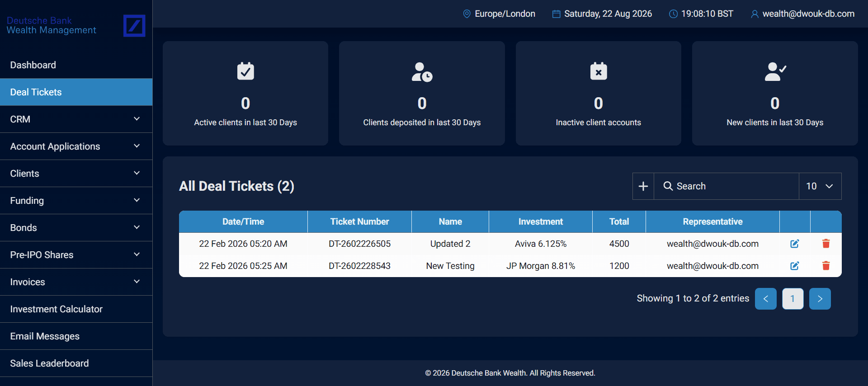This screenshot has width=868, height=386.
Task: Open the rows-per-page dropdown showing 10
Action: pyautogui.click(x=820, y=186)
